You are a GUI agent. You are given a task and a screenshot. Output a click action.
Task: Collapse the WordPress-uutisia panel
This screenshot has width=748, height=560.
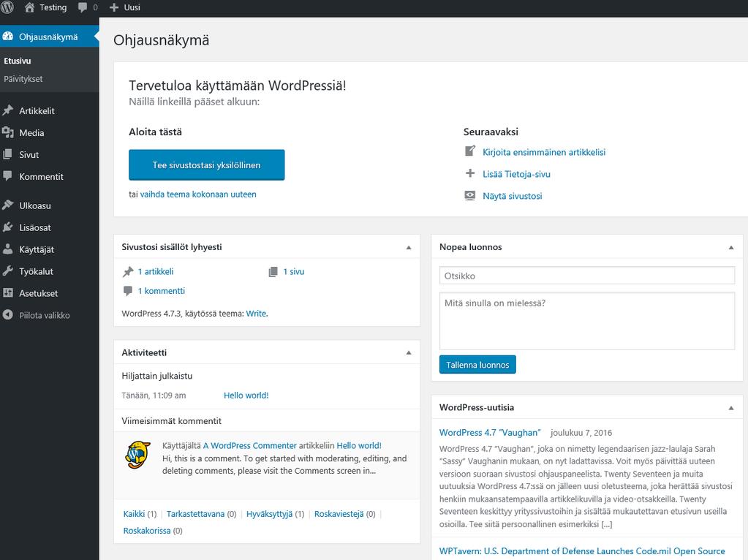(731, 408)
